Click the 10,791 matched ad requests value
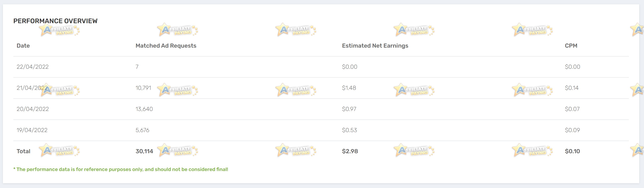 point(143,88)
